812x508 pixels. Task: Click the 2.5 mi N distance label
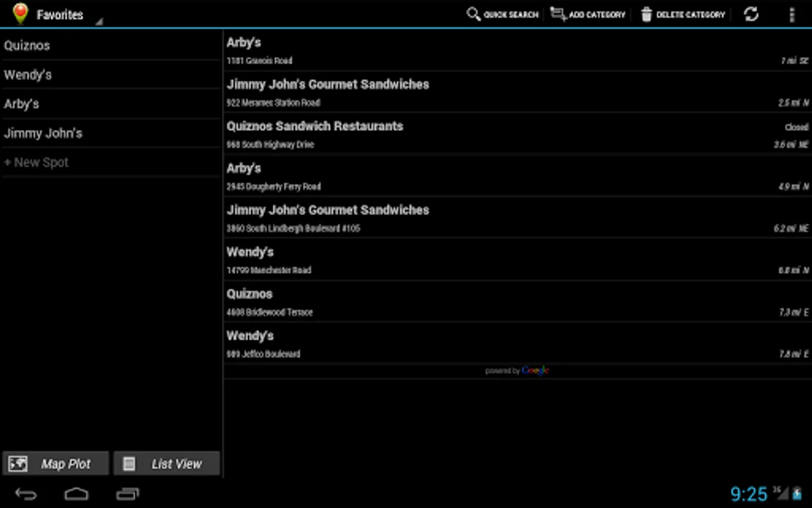[793, 103]
